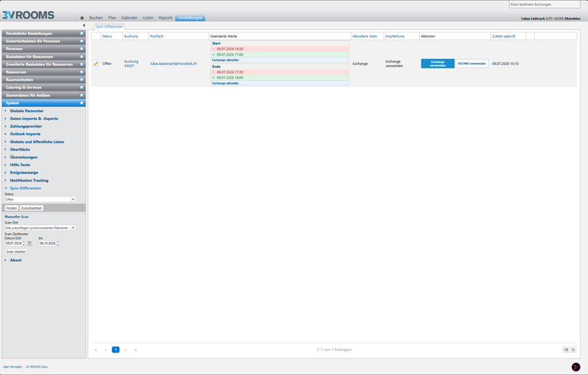Open the Plan menu tab
Image resolution: width=588 pixels, height=375 pixels.
coord(112,18)
